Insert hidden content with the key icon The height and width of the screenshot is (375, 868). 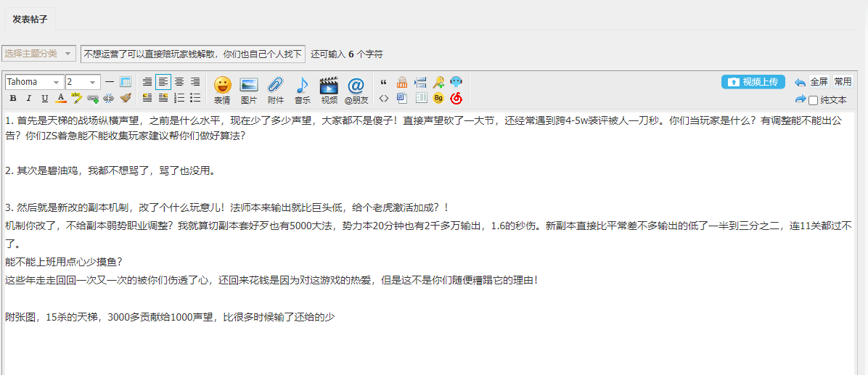click(438, 82)
